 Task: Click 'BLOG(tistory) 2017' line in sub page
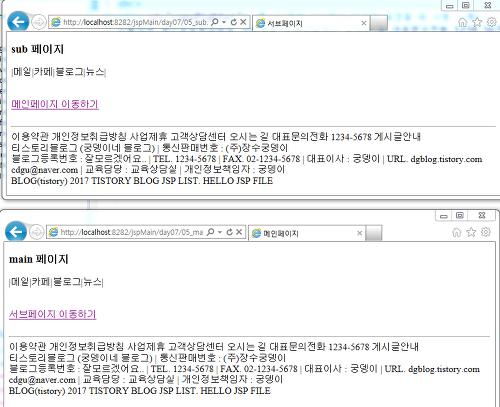[x=142, y=181]
